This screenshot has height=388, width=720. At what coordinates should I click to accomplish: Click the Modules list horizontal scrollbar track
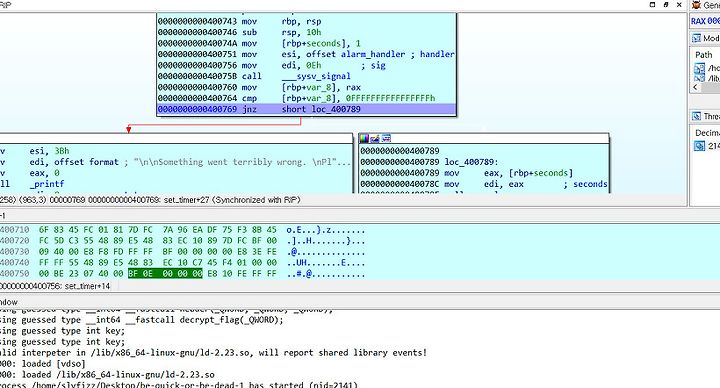click(x=710, y=87)
